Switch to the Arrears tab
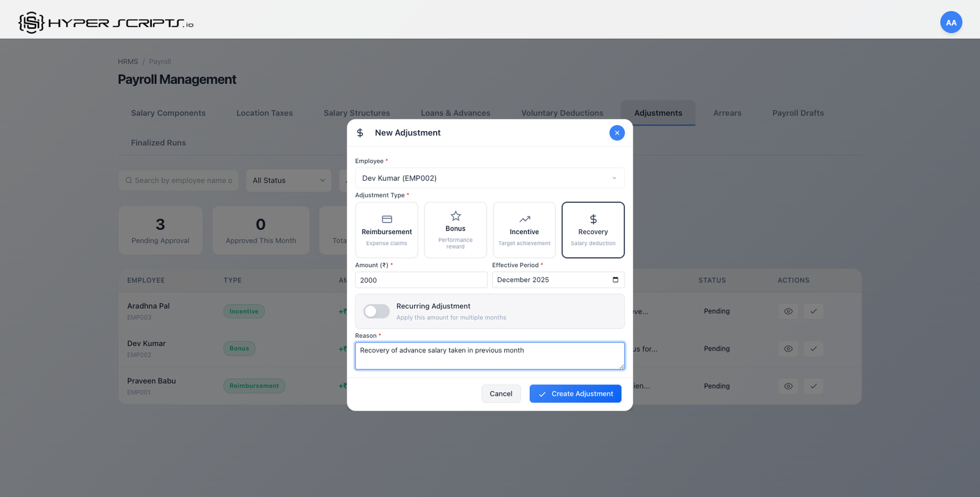This screenshot has height=497, width=980. pyautogui.click(x=727, y=113)
